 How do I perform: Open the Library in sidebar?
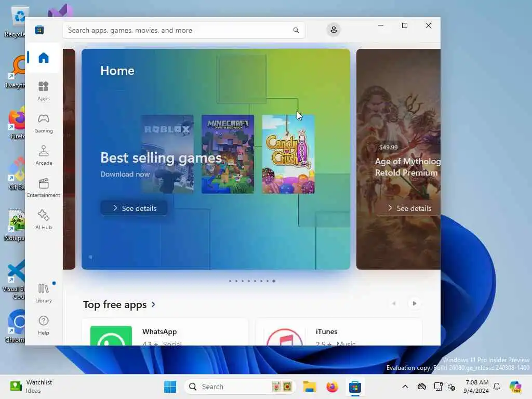[44, 293]
